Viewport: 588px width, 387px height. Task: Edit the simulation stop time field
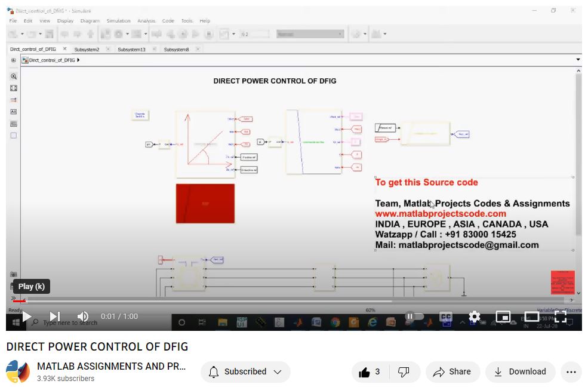(x=255, y=34)
